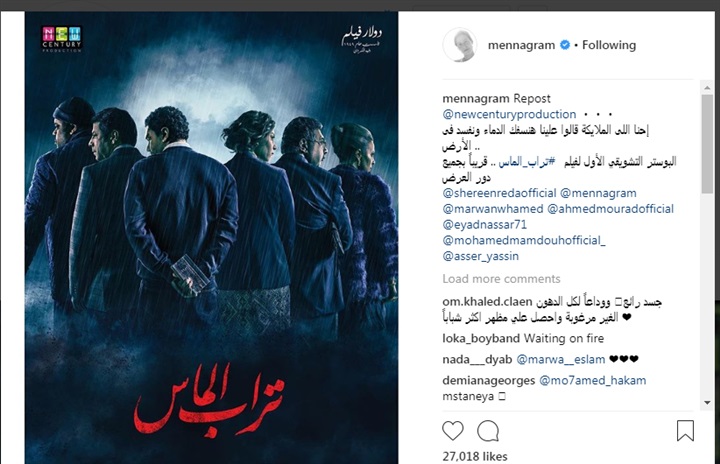
Task: Toggle the Following button
Action: [609, 45]
